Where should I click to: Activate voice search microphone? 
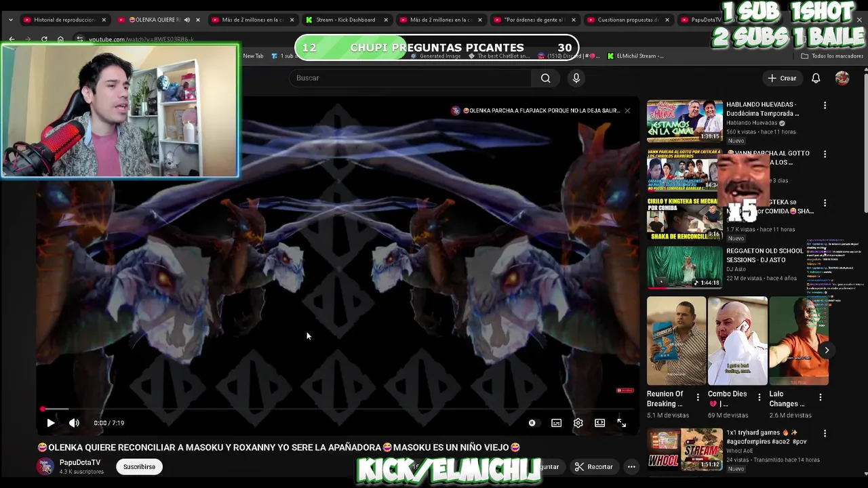[x=576, y=78]
